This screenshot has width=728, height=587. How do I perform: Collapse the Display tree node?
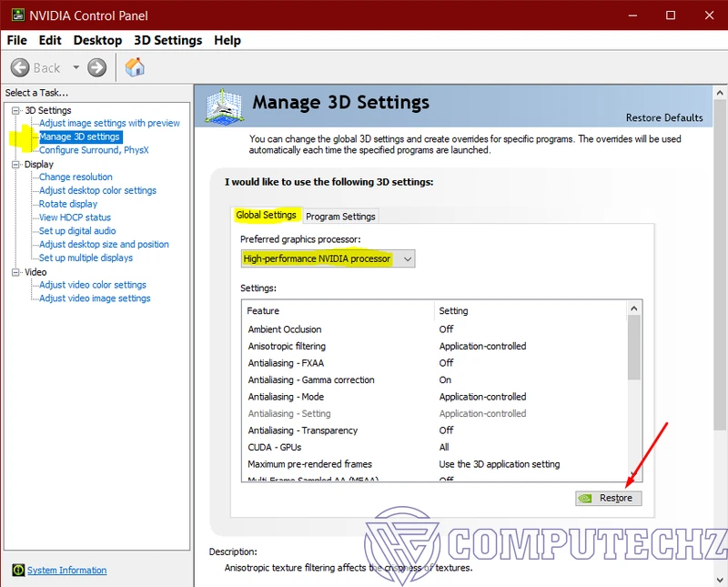tap(15, 165)
